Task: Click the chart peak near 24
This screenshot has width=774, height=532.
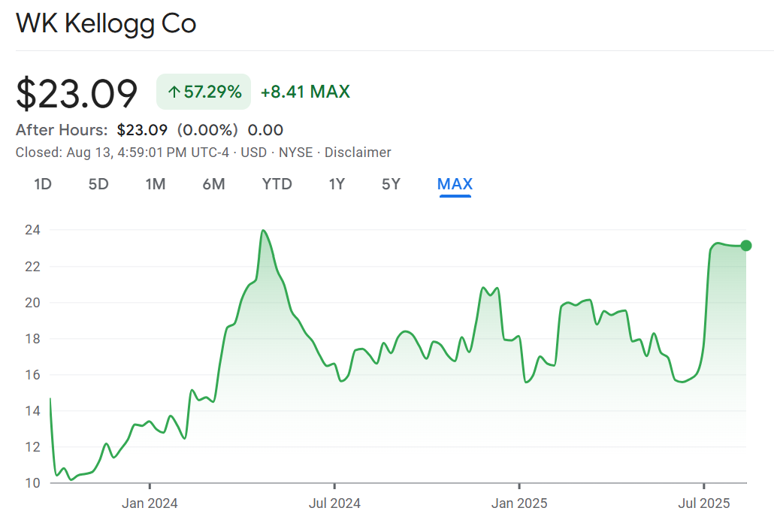Action: (263, 231)
